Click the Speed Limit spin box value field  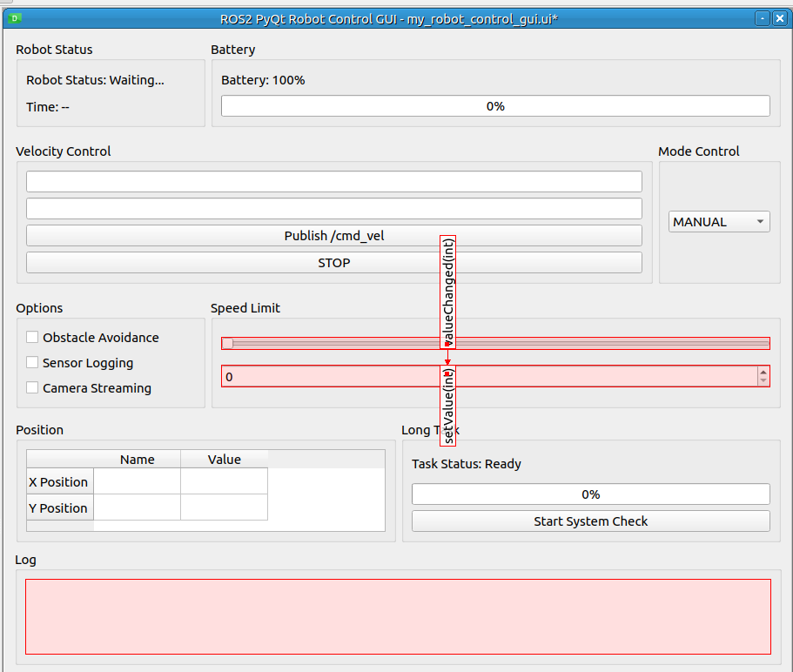(489, 377)
